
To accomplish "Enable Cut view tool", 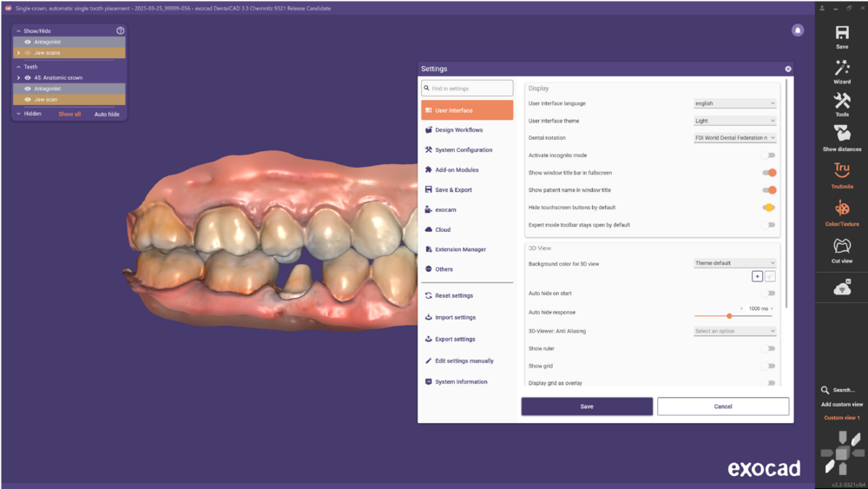I will [x=842, y=245].
